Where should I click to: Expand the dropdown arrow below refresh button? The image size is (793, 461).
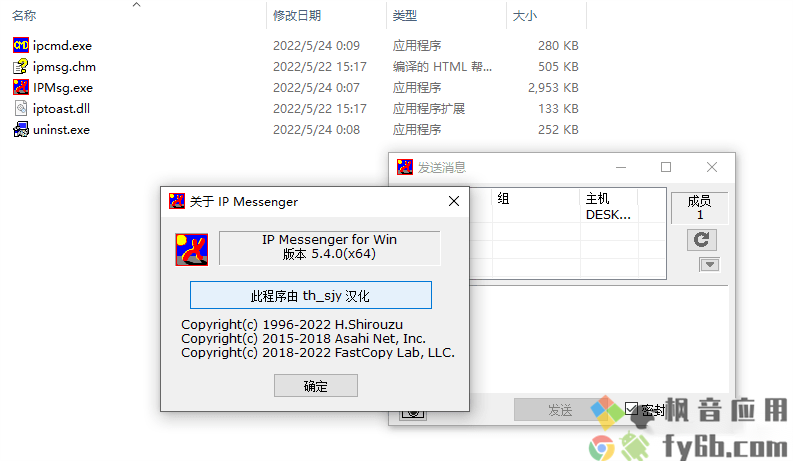click(x=710, y=264)
